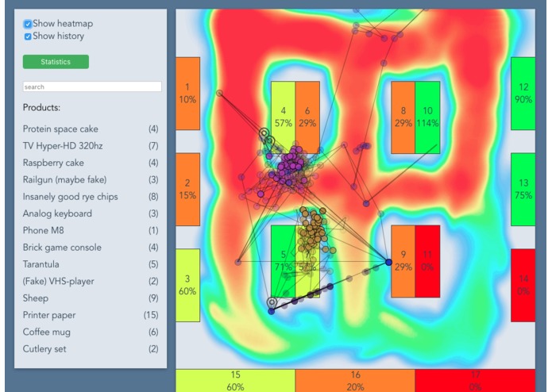This screenshot has width=552, height=392.
Task: Click shelf 12 at 90%
Action: pos(523,94)
